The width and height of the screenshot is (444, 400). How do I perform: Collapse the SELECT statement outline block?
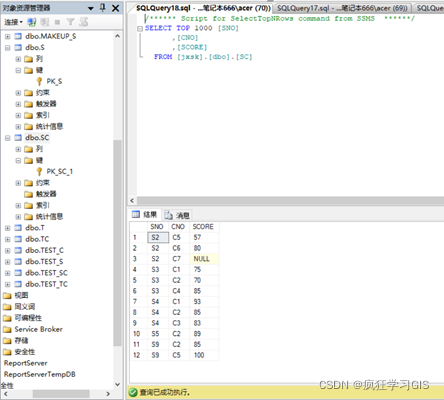tap(140, 29)
